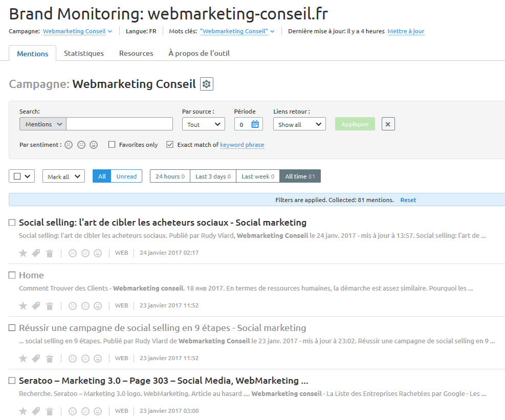Tag the Réussir une campagne mention

(36, 359)
